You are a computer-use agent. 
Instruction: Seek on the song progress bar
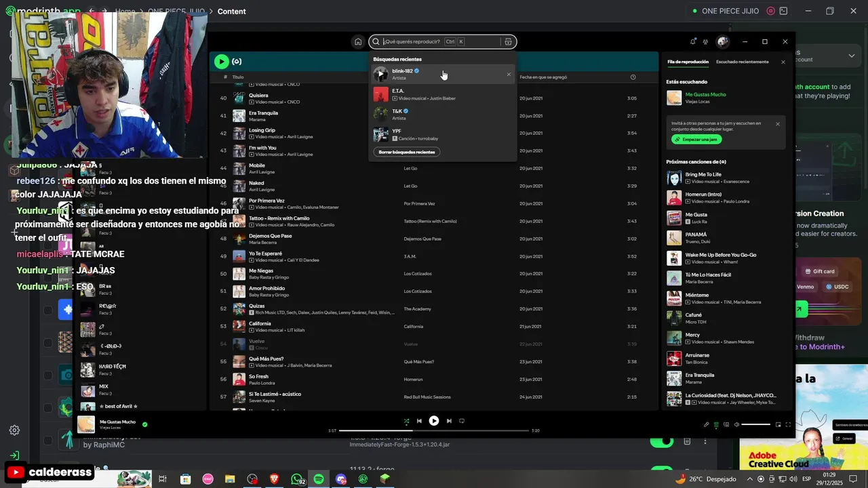click(x=433, y=430)
